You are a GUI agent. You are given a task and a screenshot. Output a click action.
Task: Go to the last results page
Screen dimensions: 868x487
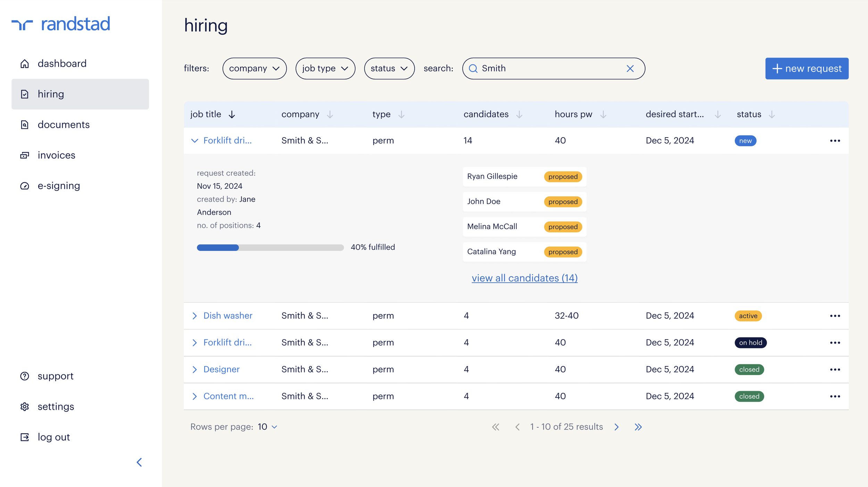click(638, 427)
